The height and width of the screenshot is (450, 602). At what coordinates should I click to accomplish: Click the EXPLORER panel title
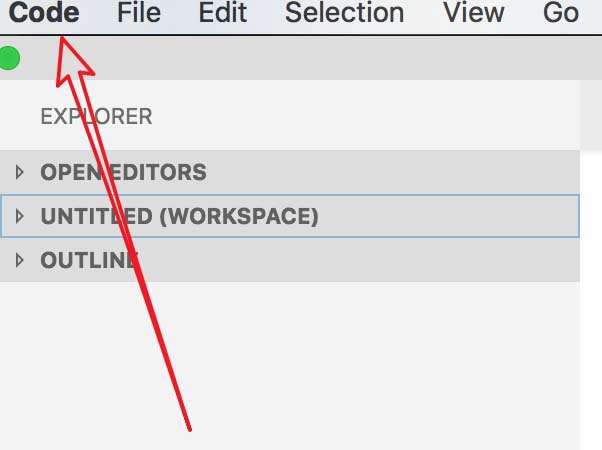pos(96,116)
